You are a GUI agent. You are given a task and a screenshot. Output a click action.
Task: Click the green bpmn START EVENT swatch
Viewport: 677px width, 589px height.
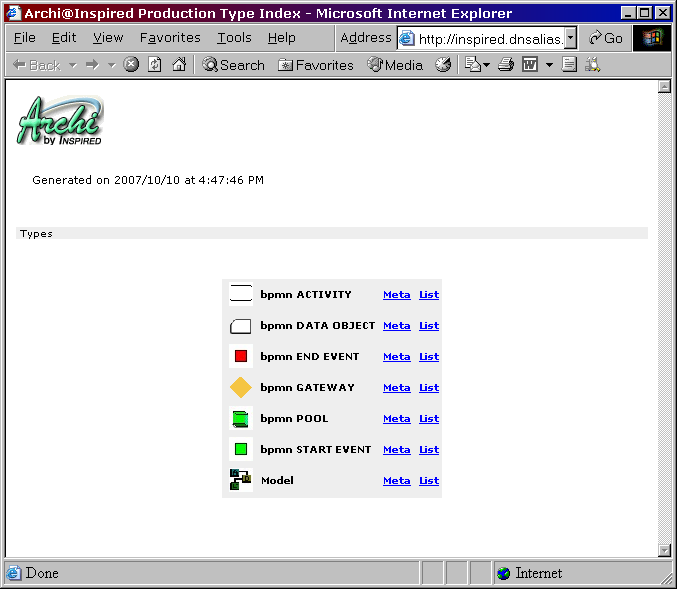coord(240,450)
